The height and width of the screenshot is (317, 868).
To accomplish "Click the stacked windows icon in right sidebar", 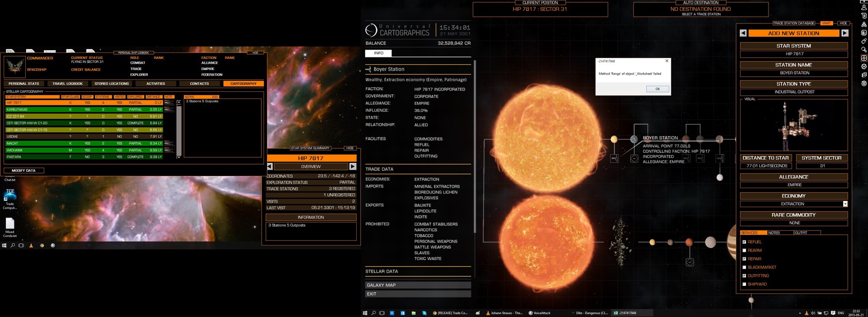I will tap(864, 75).
